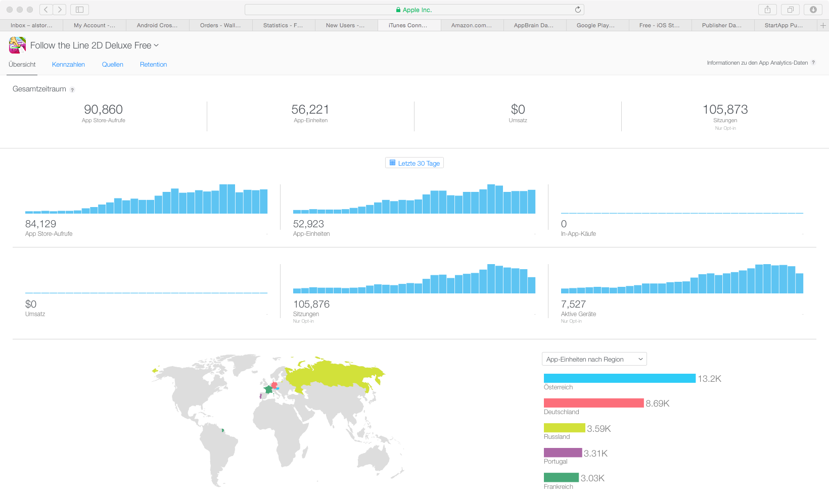Click the Deutschland red region bar
Viewport: 829px width, 504px height.
pyautogui.click(x=594, y=403)
